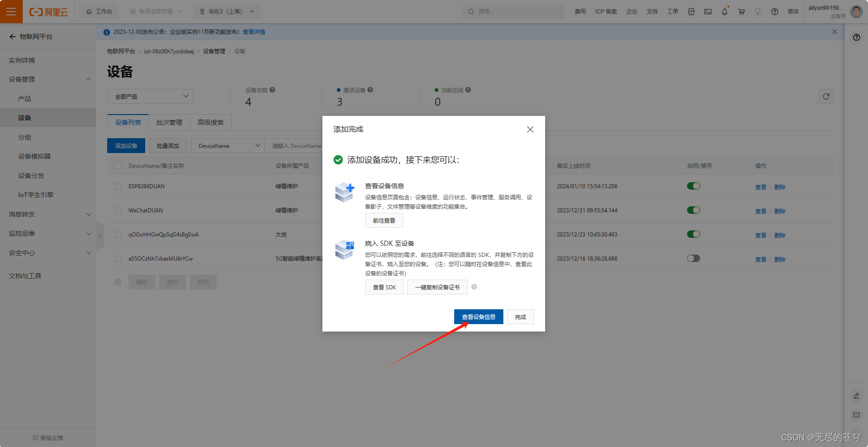This screenshot has width=868, height=447.
Task: Click the search magnifier icon
Action: point(471,12)
